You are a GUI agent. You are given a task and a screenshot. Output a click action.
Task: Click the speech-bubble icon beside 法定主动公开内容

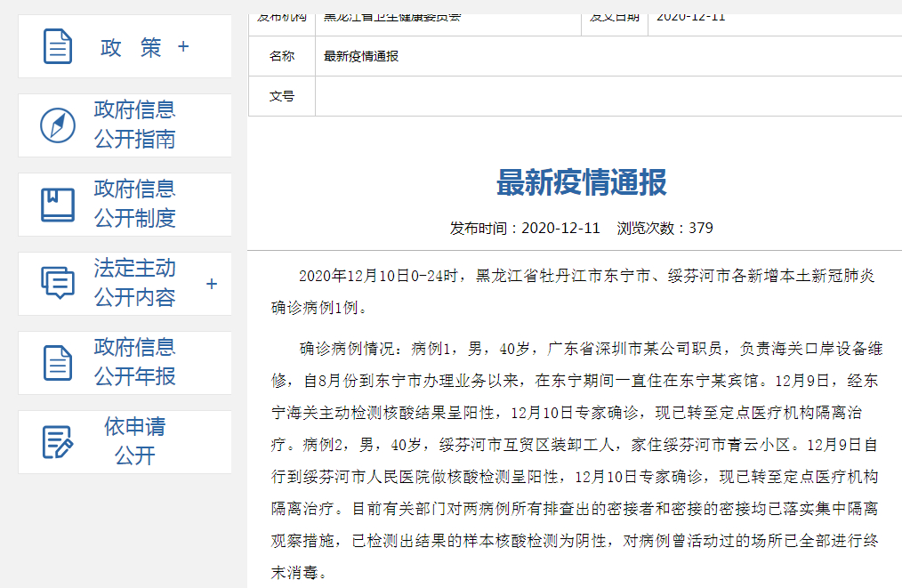click(57, 283)
